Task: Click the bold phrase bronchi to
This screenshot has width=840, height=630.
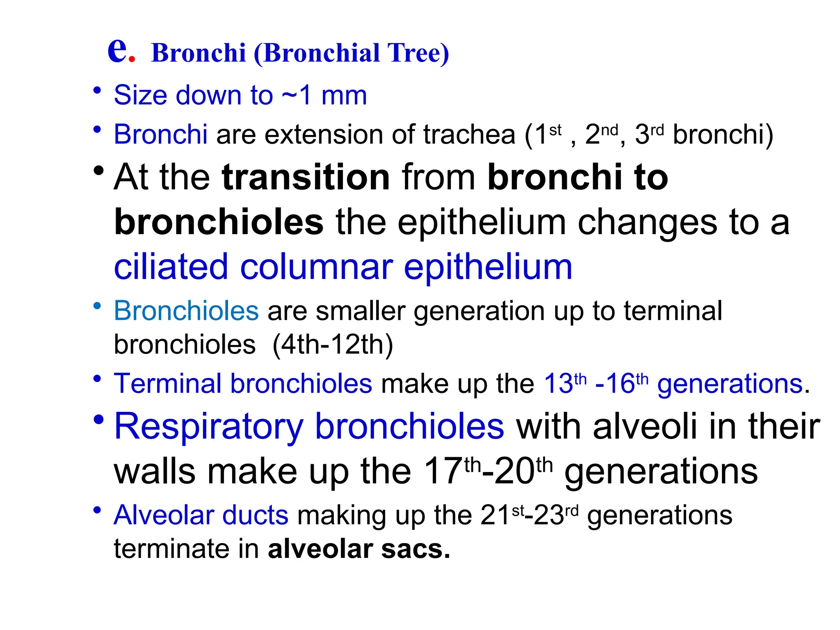Action: (x=577, y=177)
